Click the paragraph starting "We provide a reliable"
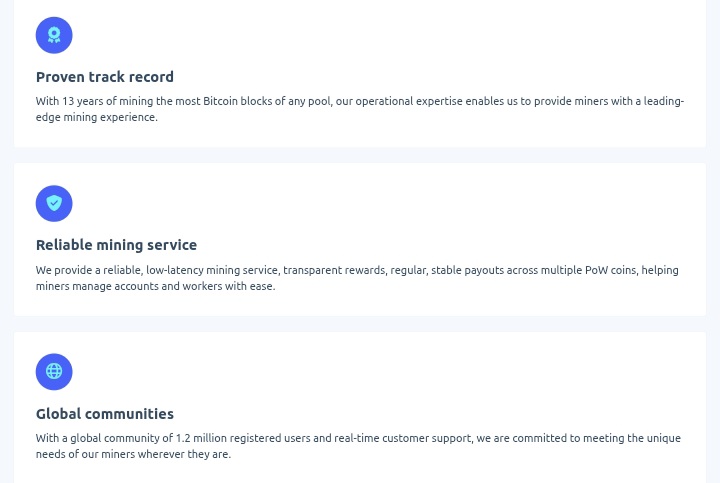This screenshot has height=483, width=720. (357, 278)
